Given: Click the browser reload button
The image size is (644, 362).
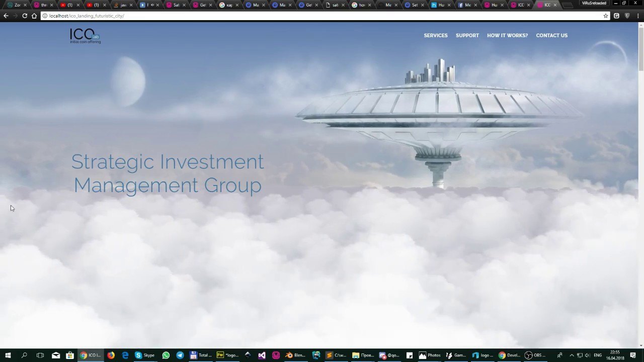Looking at the screenshot, I should pyautogui.click(x=25, y=16).
